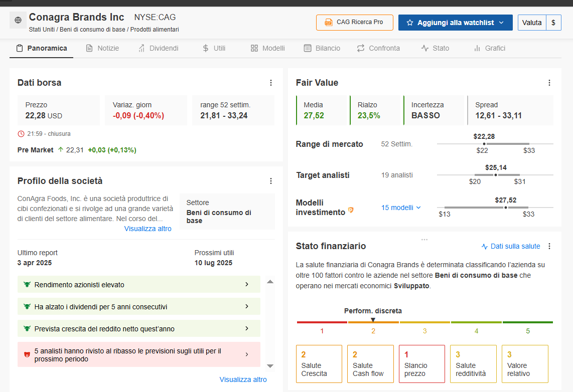Viewport: 573px width, 392px height.
Task: Click the NYSE:CAG ticker text
Action: click(x=155, y=18)
